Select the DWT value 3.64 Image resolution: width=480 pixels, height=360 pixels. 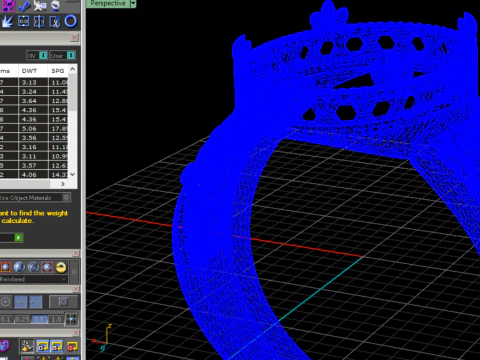tap(29, 101)
